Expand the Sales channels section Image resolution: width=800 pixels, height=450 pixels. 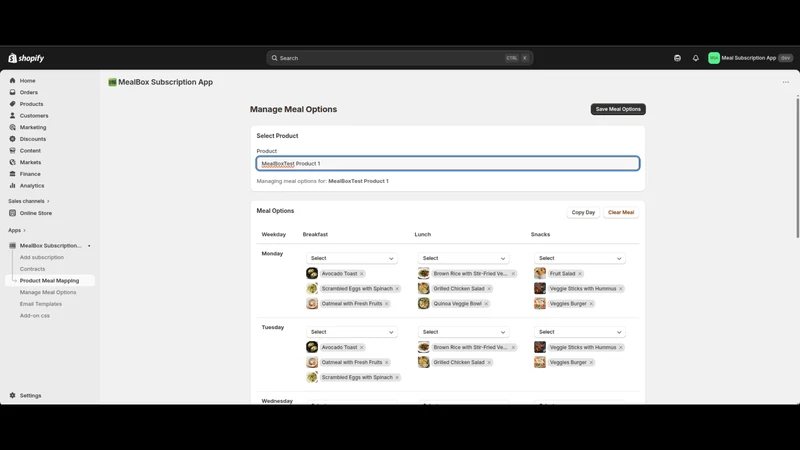(x=29, y=201)
